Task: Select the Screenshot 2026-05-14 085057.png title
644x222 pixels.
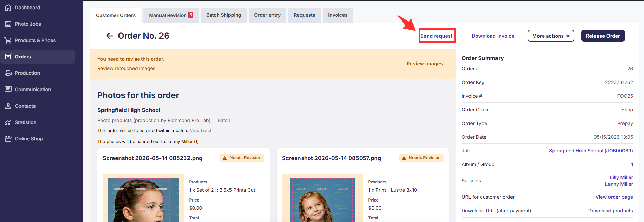Action: (332, 158)
